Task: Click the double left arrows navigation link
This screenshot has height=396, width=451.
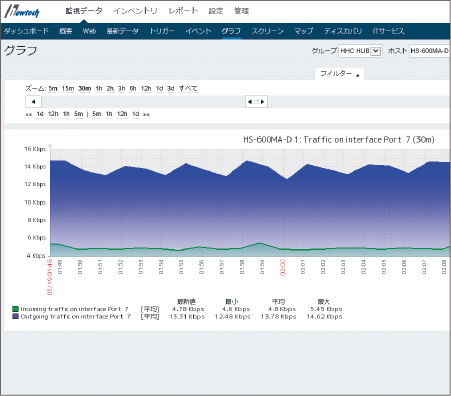Action: tap(29, 114)
